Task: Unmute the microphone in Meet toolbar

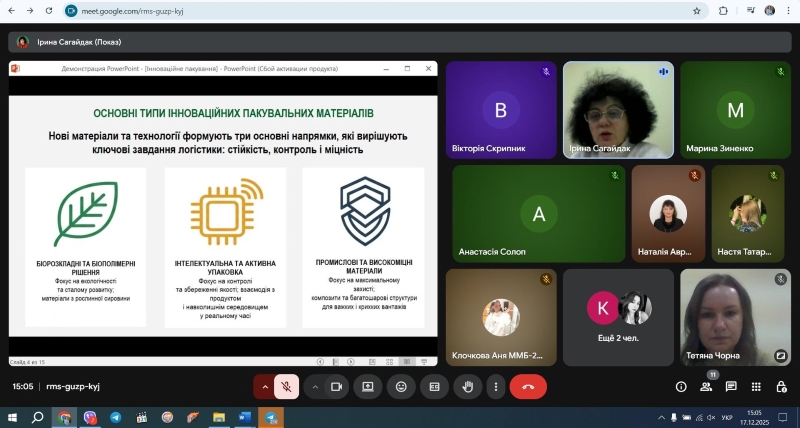Action: pyautogui.click(x=286, y=386)
